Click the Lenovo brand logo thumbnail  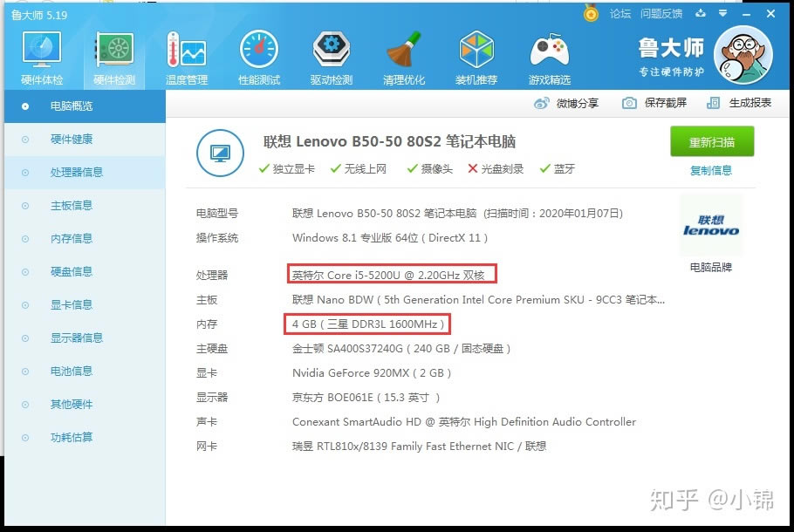pyautogui.click(x=711, y=226)
